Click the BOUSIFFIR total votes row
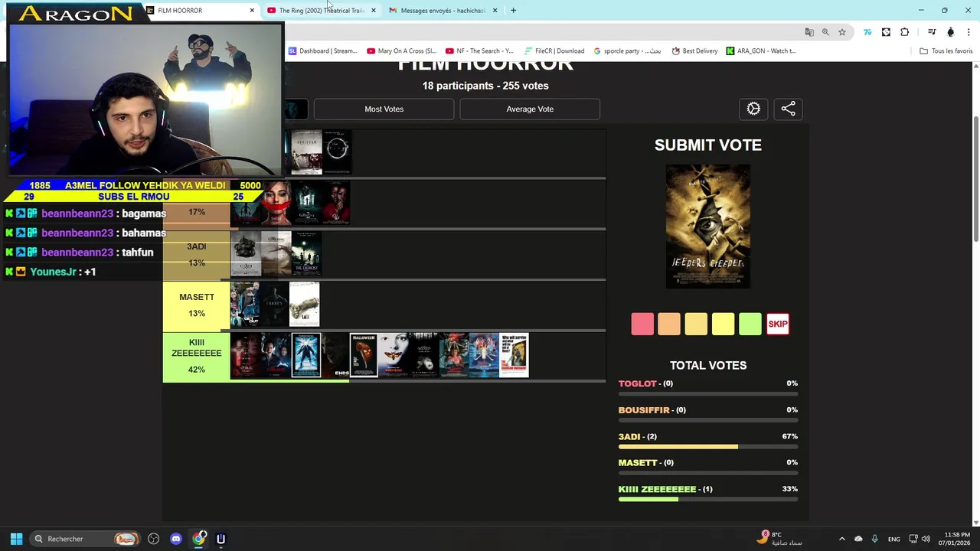Screen dimensions: 980x551 point(708,414)
